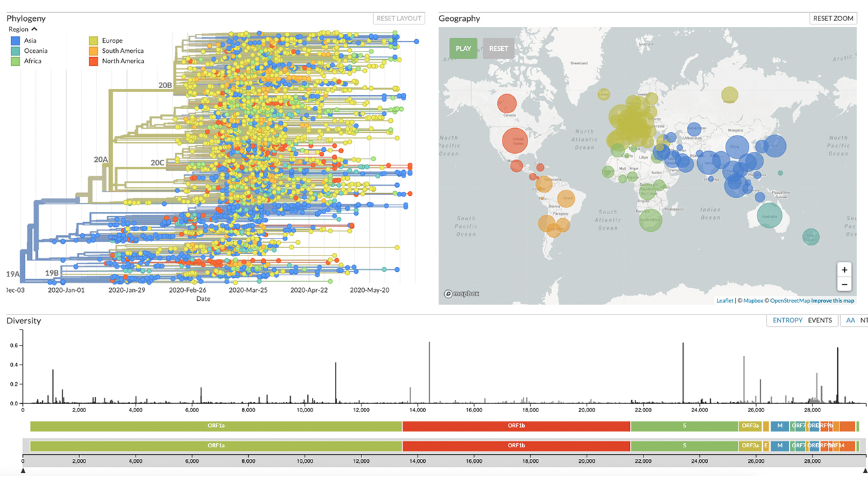Click the Australia circle on the map
868x488 pixels.
coord(769,216)
